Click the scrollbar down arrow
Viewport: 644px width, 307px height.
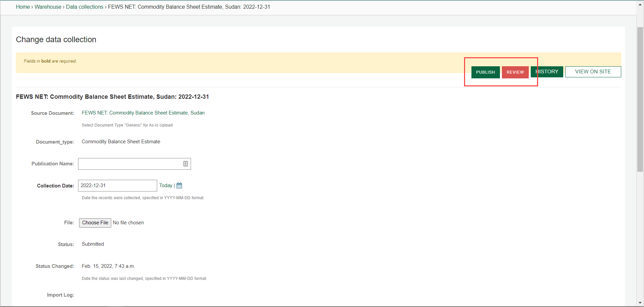[640, 303]
